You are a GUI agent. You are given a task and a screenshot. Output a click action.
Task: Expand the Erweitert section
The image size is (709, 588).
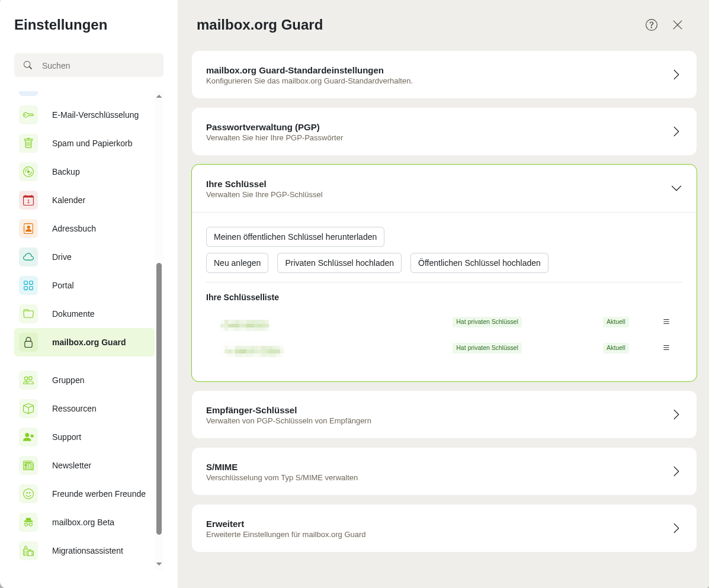(444, 529)
